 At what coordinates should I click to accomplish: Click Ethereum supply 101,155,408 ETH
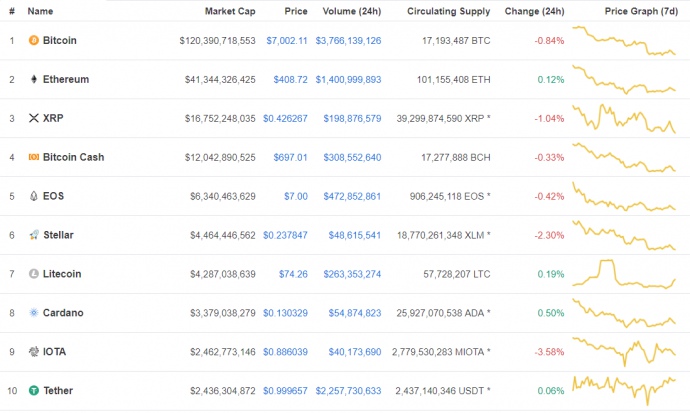click(454, 80)
